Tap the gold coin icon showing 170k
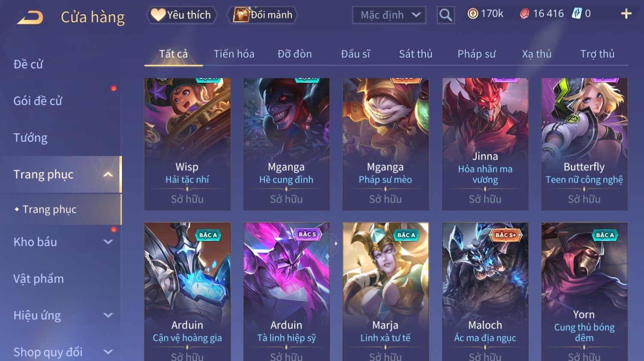 tap(472, 14)
